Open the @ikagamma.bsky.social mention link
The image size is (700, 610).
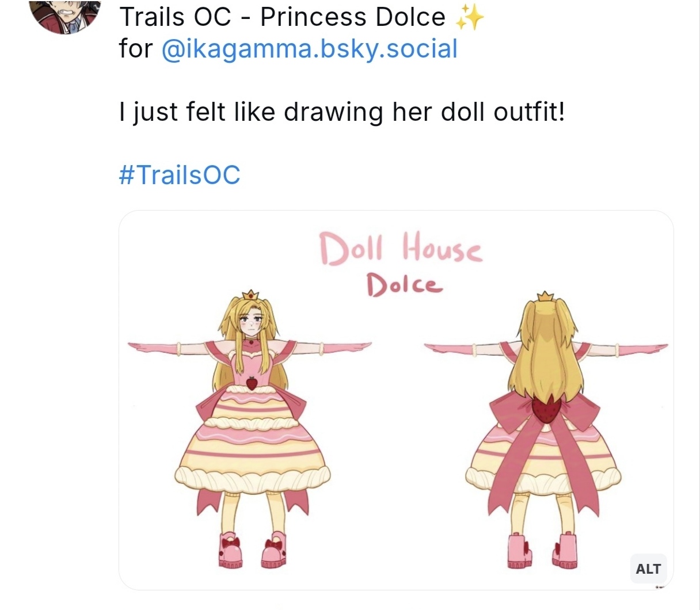(310, 49)
